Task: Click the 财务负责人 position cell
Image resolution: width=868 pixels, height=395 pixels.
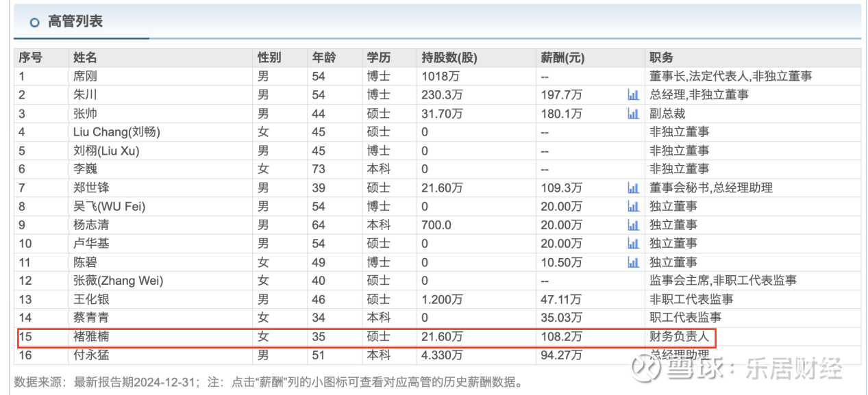Action: pos(679,336)
